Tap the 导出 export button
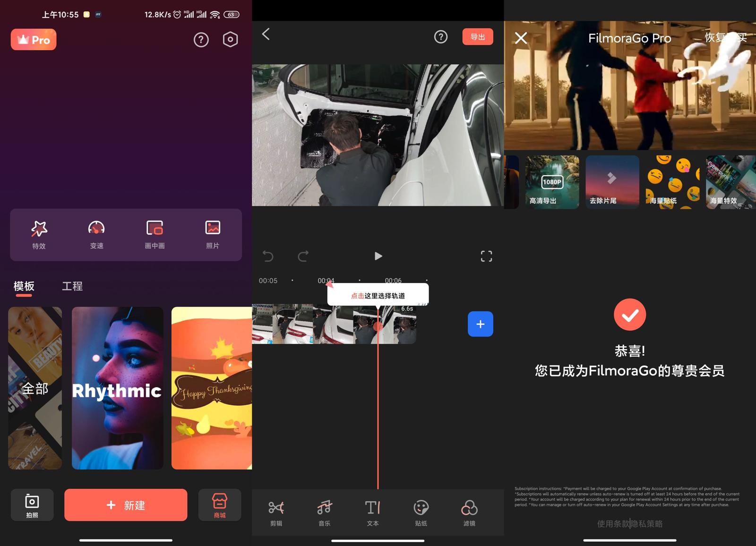Screen dimensions: 756x546 (x=478, y=37)
